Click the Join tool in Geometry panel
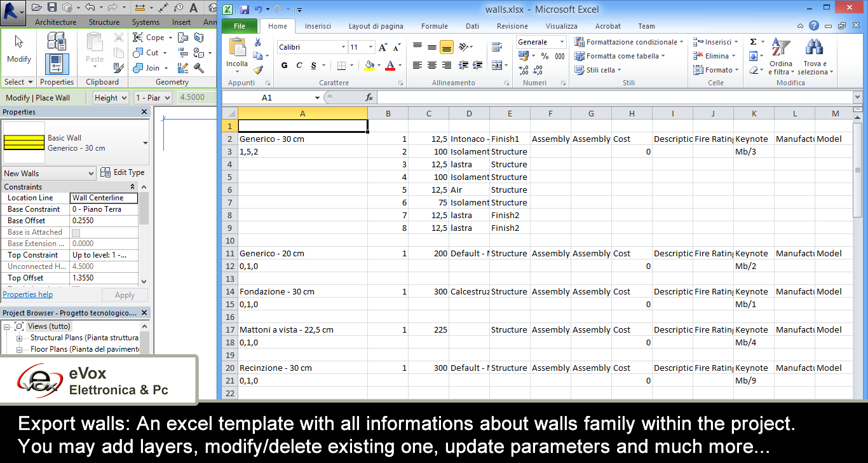 pyautogui.click(x=150, y=67)
